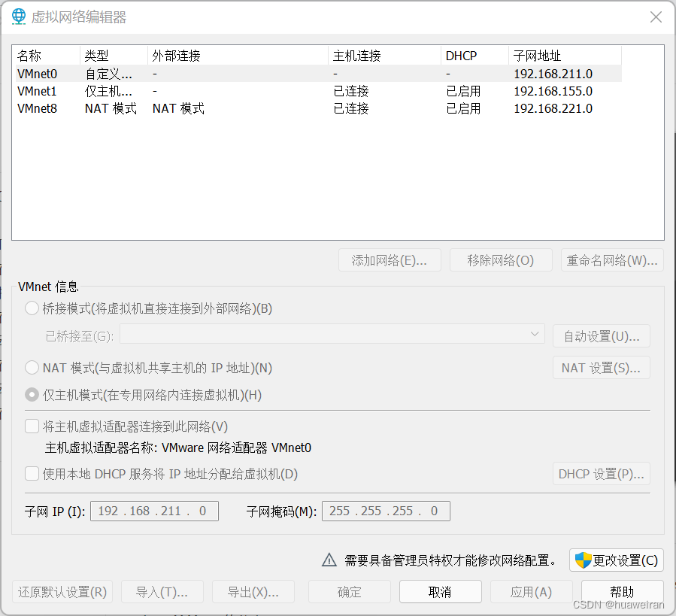Viewport: 676px width, 616px height.
Task: Click the 子网掩码 input field
Action: pos(386,511)
